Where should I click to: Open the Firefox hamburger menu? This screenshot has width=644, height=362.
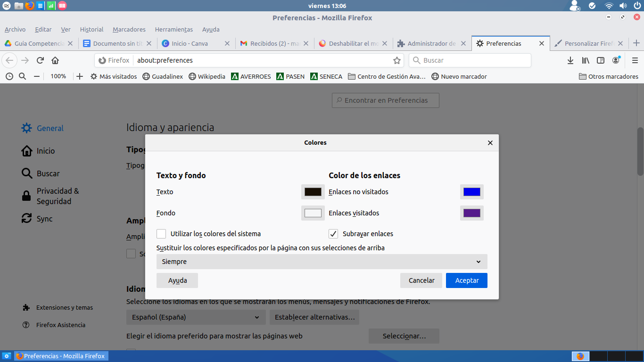[635, 60]
